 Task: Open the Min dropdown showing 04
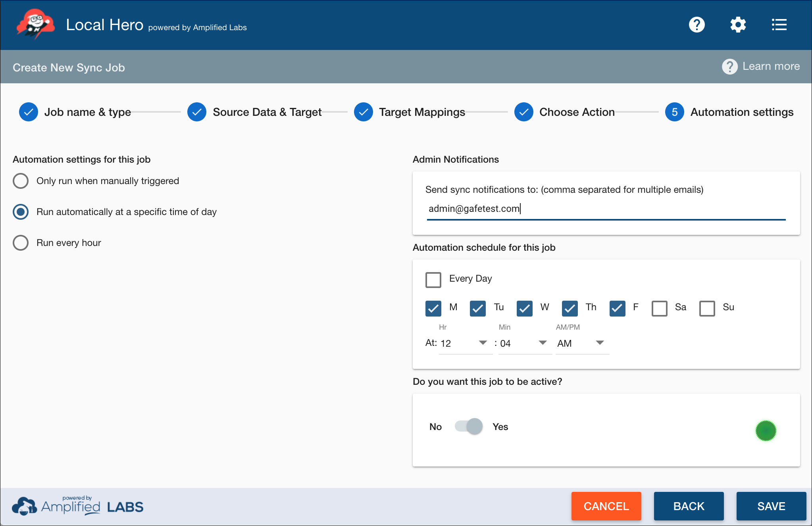click(525, 343)
